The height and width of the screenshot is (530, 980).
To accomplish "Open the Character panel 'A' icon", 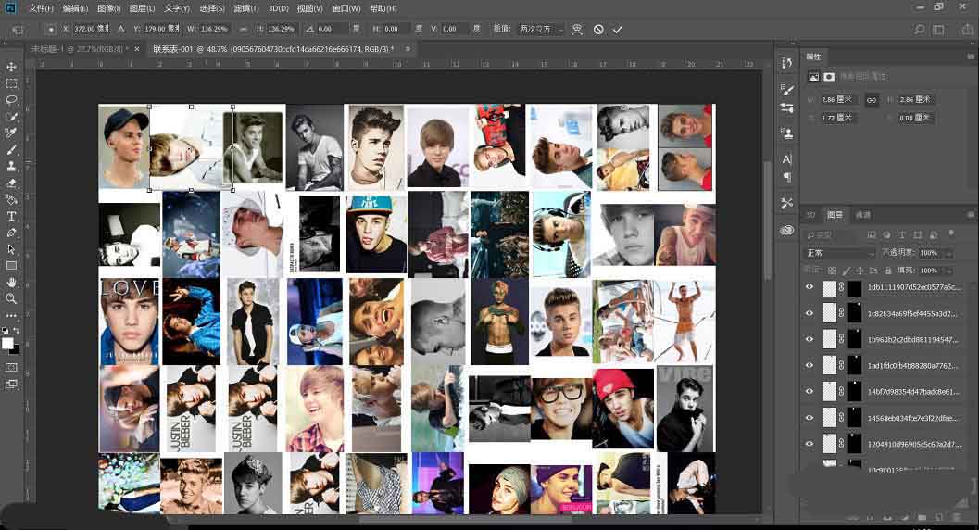I will click(x=787, y=158).
